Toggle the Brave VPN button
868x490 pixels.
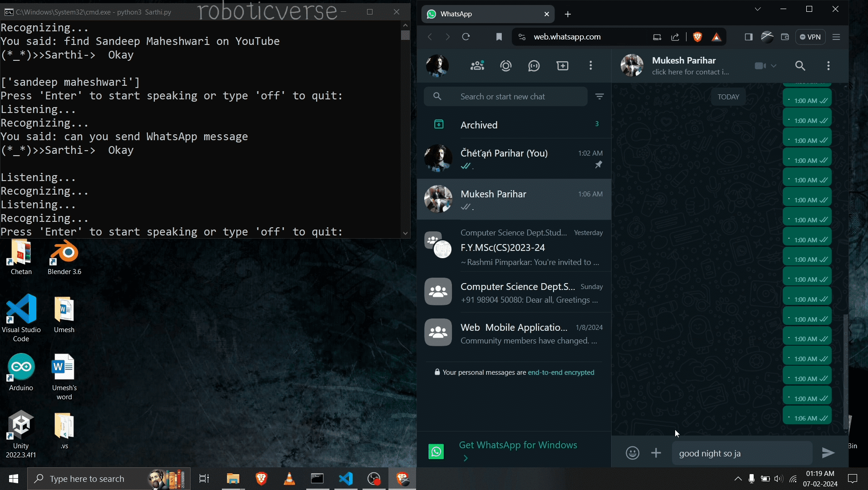810,37
